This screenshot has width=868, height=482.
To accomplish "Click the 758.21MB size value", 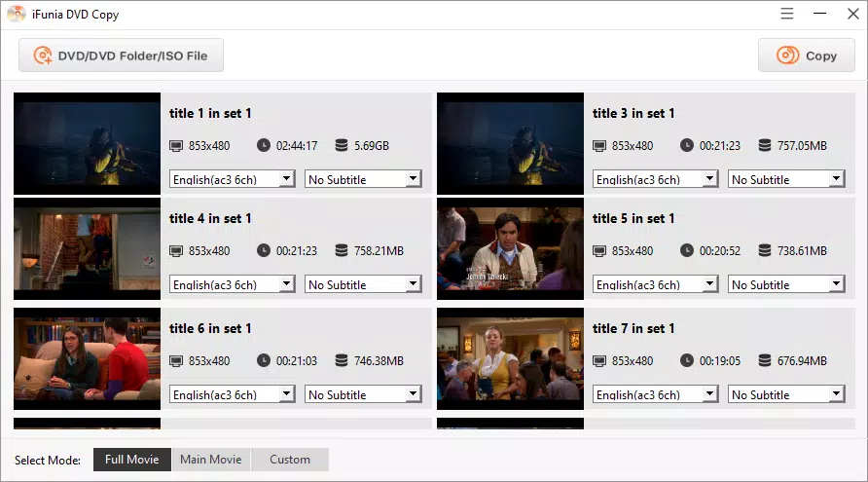I will 380,251.
